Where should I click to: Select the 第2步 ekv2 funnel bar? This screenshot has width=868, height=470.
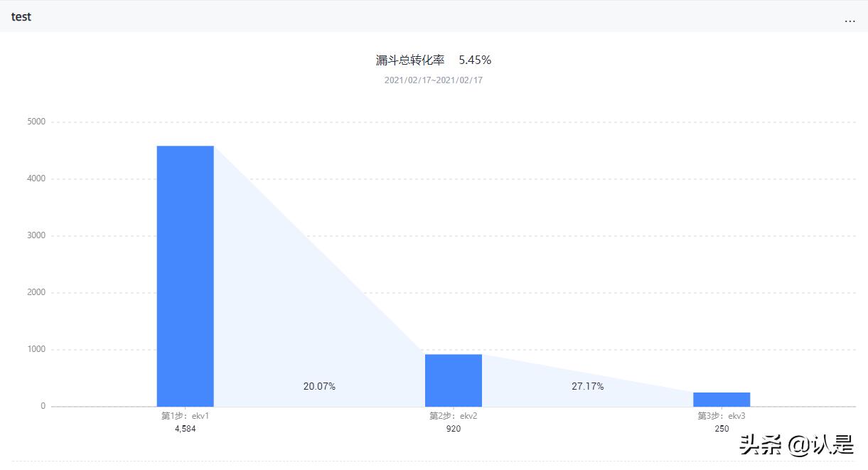[453, 378]
